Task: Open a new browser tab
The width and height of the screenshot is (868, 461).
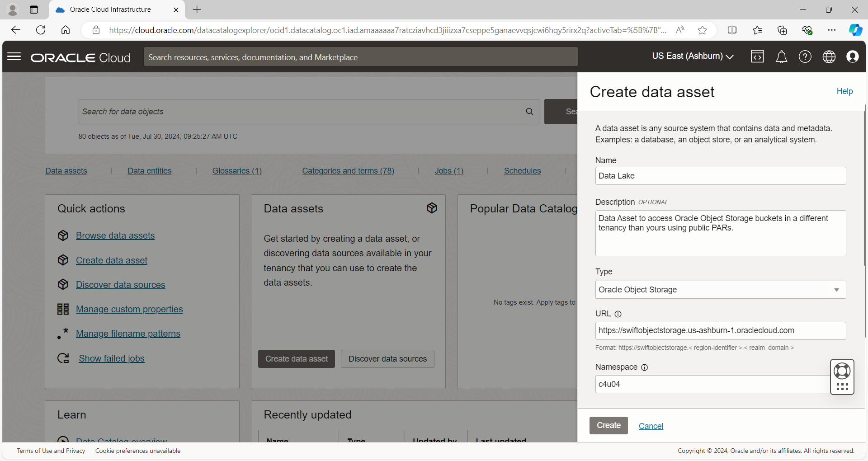Action: click(x=197, y=9)
